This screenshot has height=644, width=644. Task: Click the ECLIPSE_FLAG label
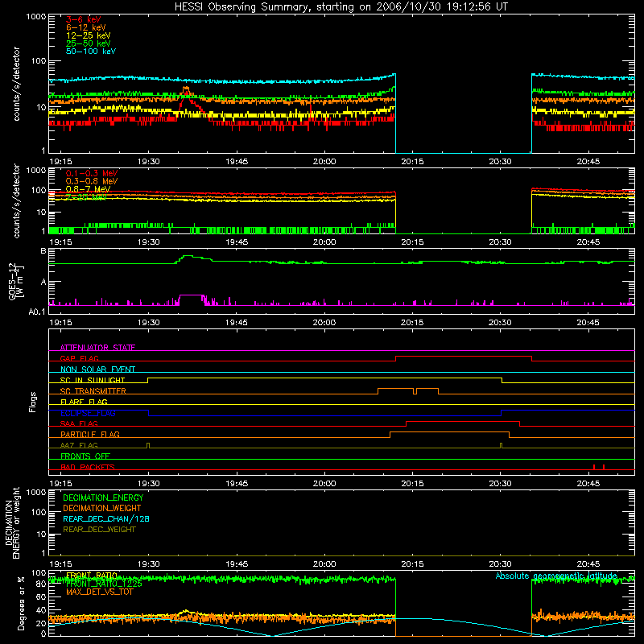[88, 413]
